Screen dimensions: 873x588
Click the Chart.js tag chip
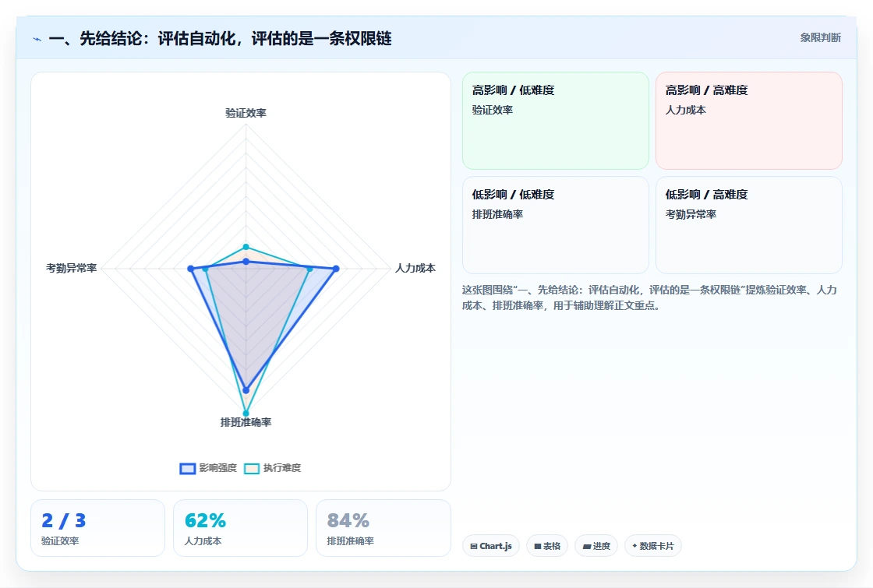(491, 546)
